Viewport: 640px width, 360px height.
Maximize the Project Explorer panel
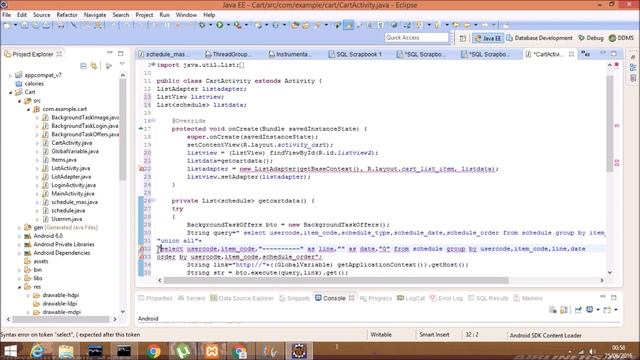pos(120,53)
